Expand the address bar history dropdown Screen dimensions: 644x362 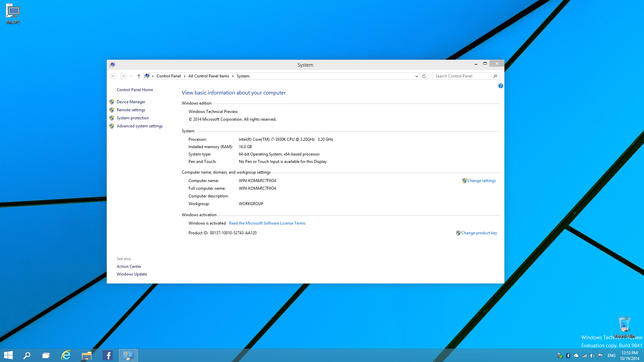pos(417,76)
